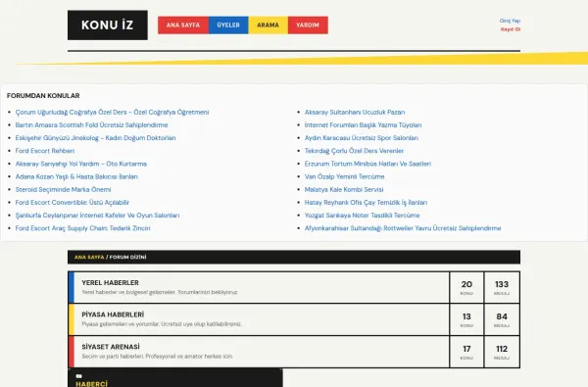Open the ARAMA nav tab
Viewport: 588px width, 387px height.
coord(269,25)
